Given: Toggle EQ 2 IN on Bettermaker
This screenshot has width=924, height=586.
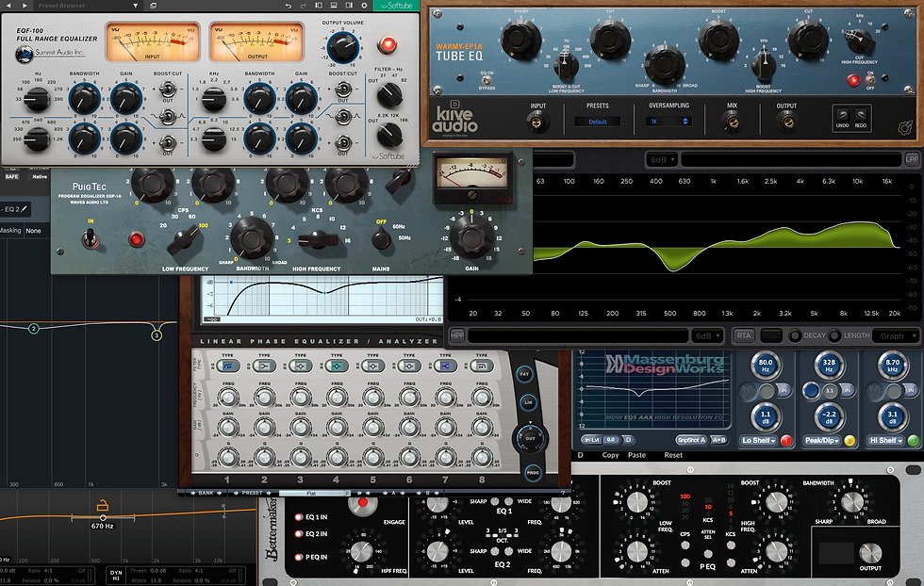Looking at the screenshot, I should [x=299, y=534].
